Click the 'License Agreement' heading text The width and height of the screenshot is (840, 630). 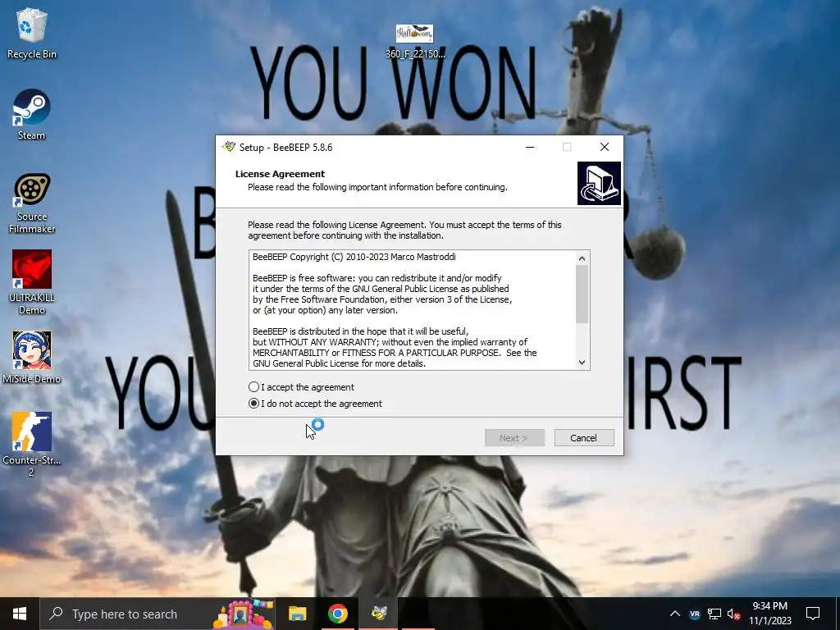pos(280,174)
